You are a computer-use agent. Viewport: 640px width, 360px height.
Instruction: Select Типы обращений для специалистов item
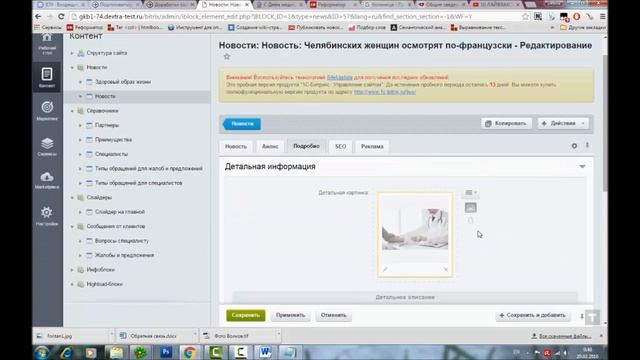[139, 183]
